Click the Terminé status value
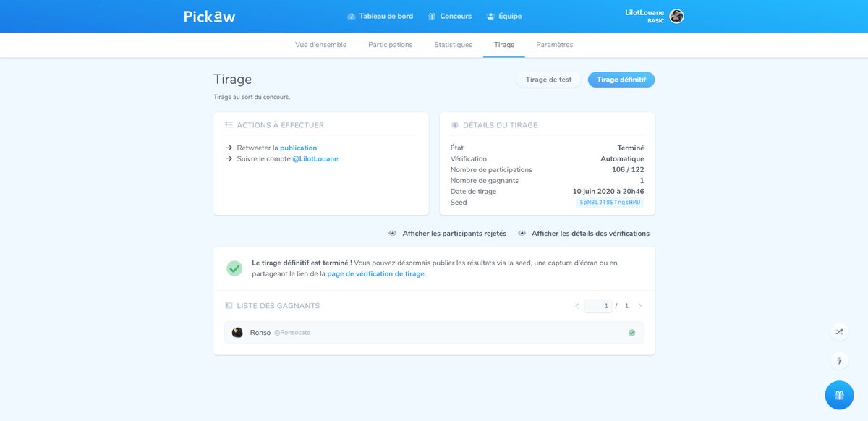The width and height of the screenshot is (868, 421). click(x=631, y=148)
